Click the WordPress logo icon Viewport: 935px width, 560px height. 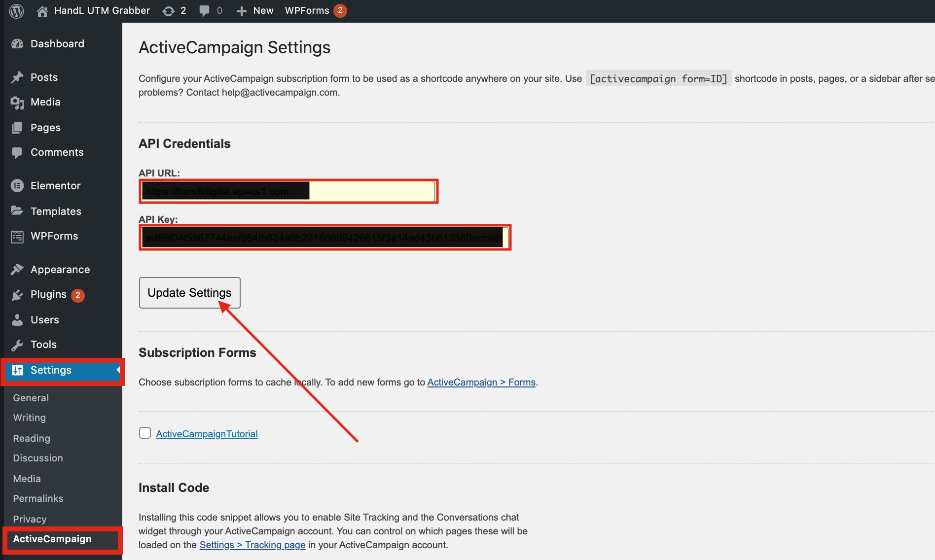17,11
